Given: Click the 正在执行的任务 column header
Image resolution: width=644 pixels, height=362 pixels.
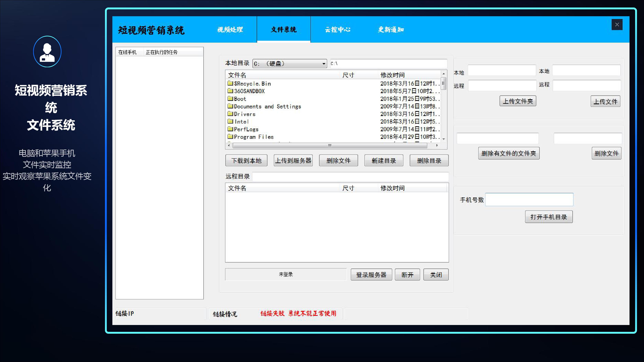Looking at the screenshot, I should click(x=173, y=52).
